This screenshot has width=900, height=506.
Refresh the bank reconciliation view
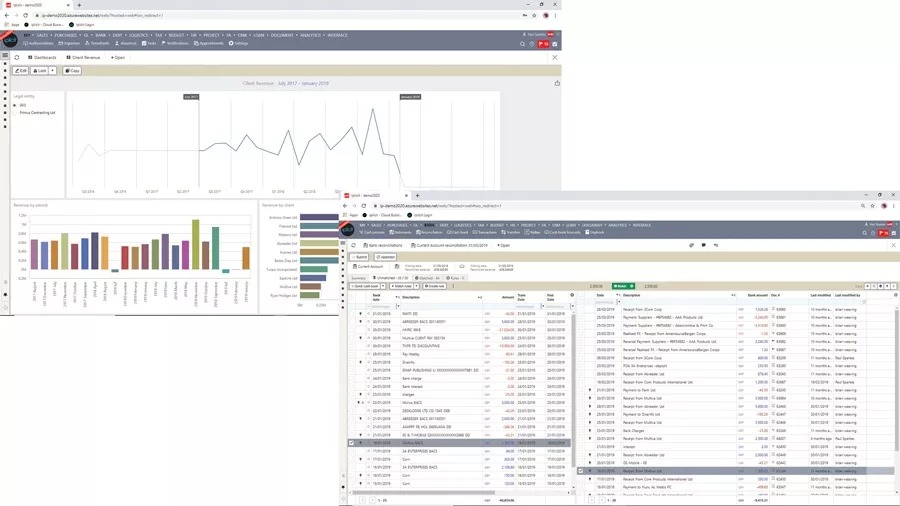pyautogui.click(x=354, y=245)
